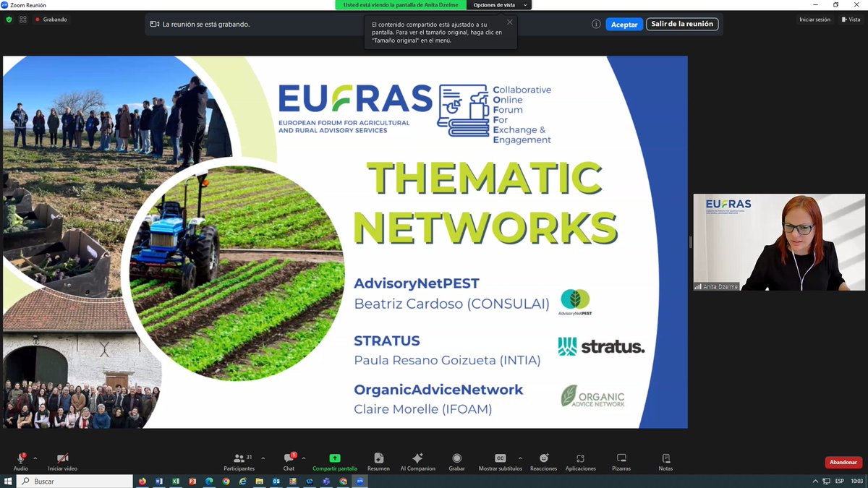
Task: Open Pizarras whiteboards
Action: coord(621,461)
